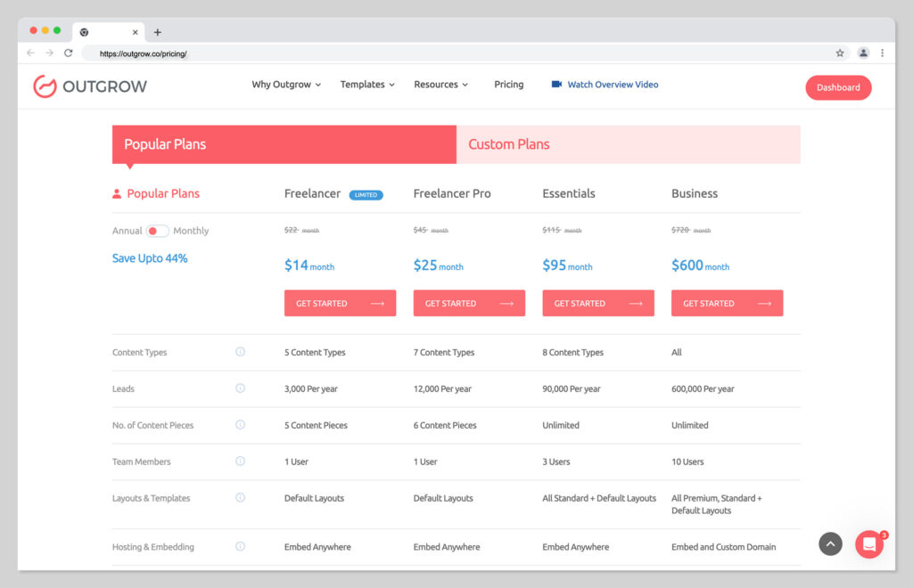
Task: Click info icon for Hosting & Embedding
Action: (240, 547)
